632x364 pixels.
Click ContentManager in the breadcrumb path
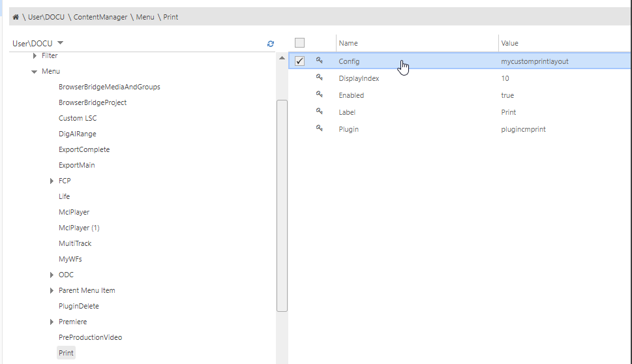[x=100, y=17]
